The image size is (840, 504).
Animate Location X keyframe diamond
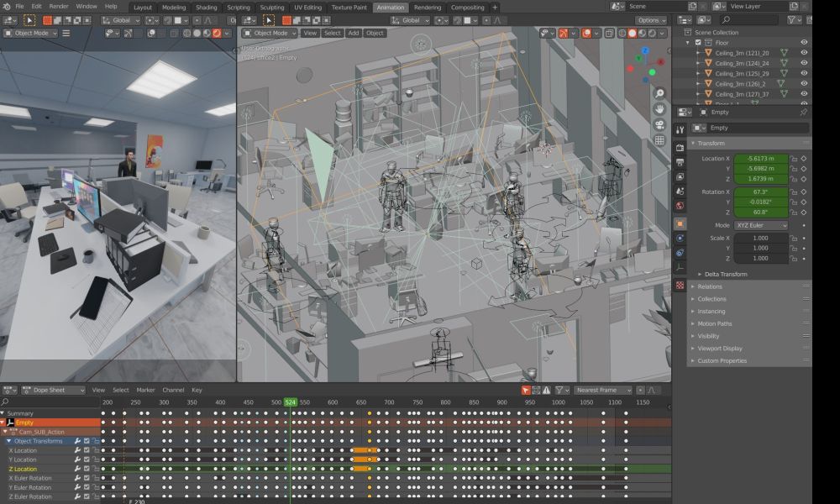tap(804, 159)
